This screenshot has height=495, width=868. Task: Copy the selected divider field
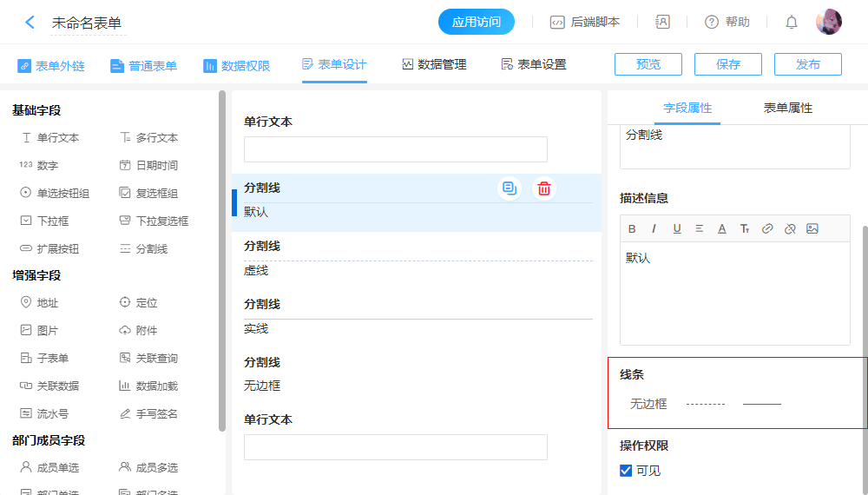(510, 188)
